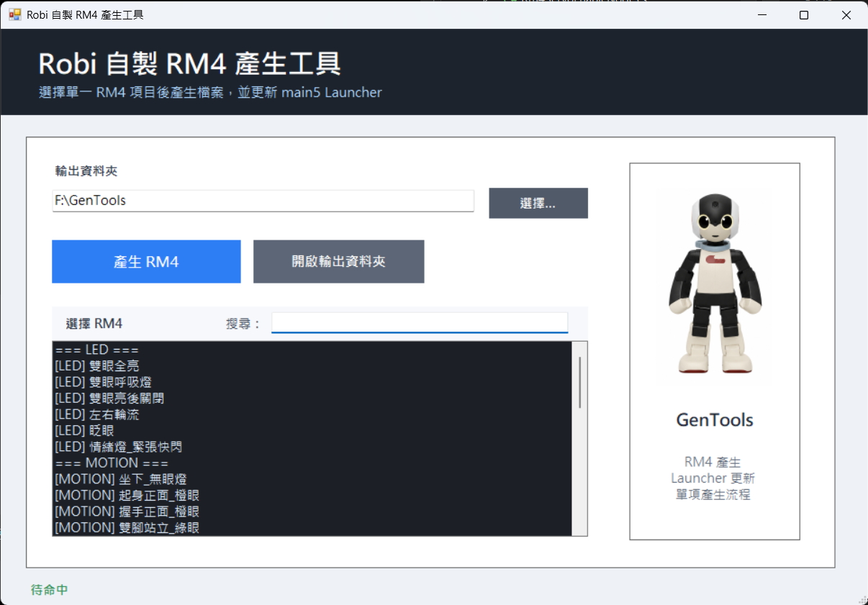Click the 搜尋 search input box
Viewport: 868px width, 605px height.
point(420,323)
